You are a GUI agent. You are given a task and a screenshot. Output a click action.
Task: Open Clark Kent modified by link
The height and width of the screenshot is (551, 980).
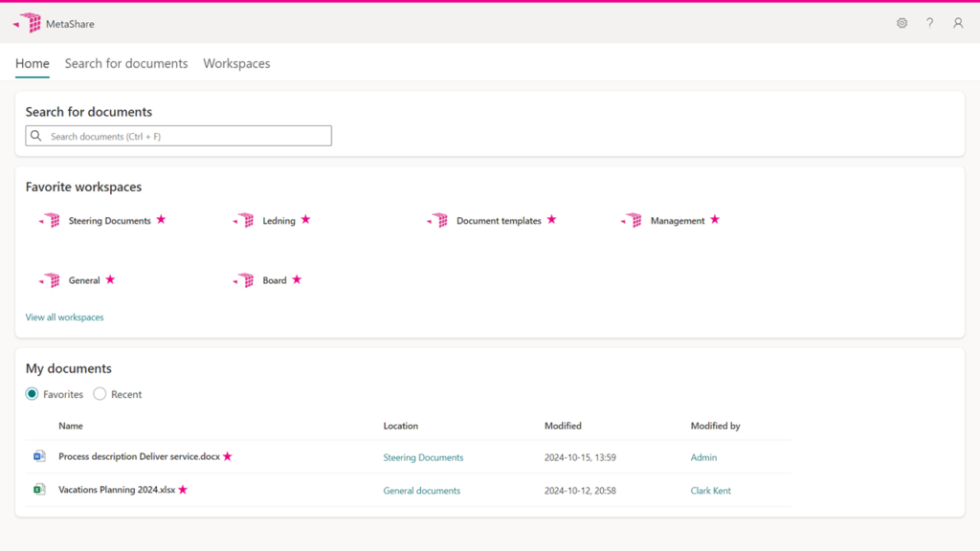(710, 491)
